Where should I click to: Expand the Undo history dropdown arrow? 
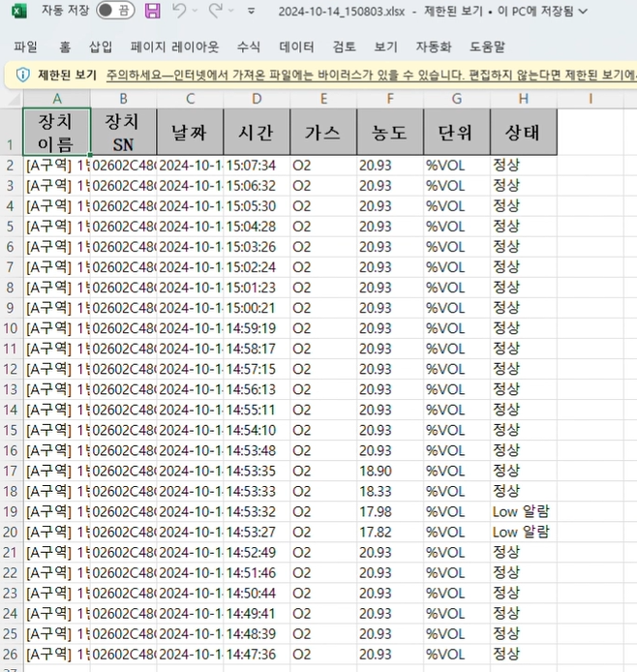(195, 12)
